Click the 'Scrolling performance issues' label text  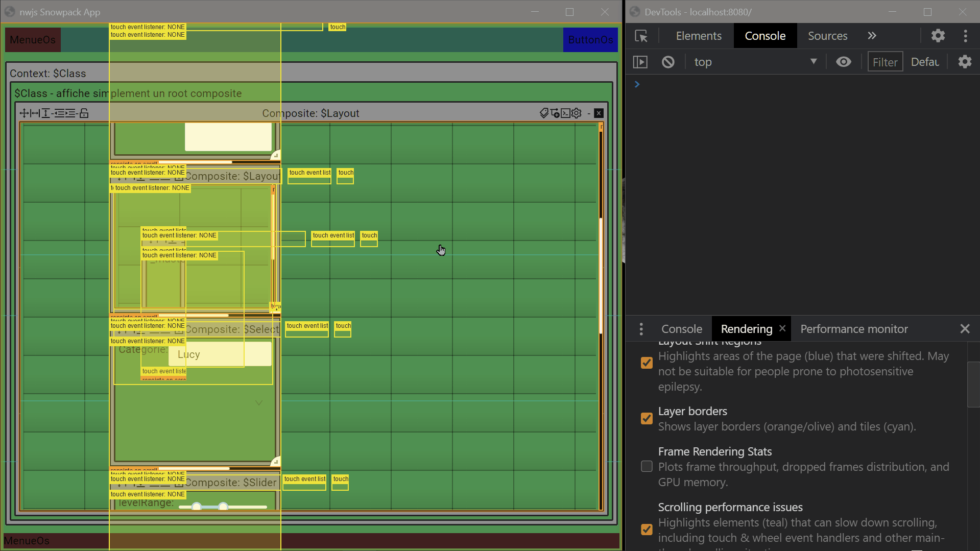click(x=730, y=507)
